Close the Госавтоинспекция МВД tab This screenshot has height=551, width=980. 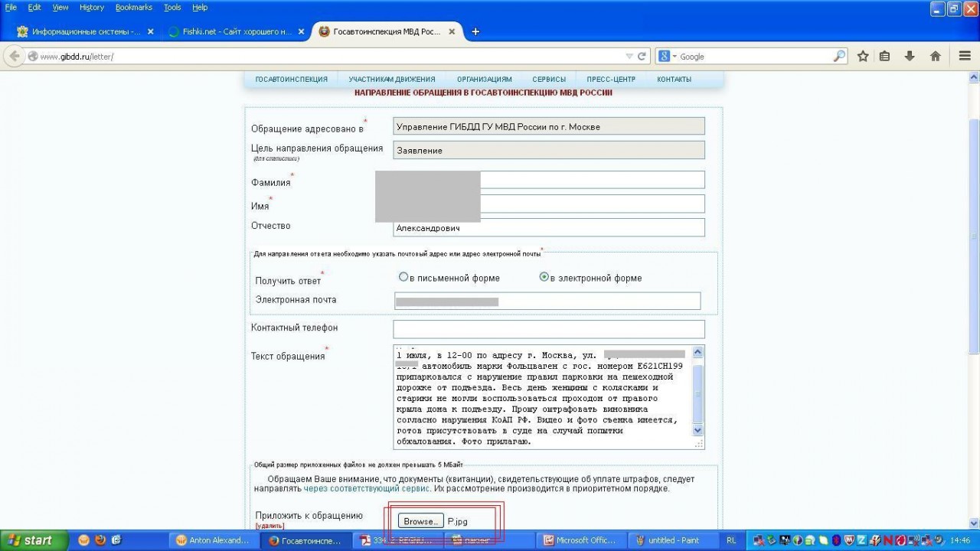tap(452, 31)
